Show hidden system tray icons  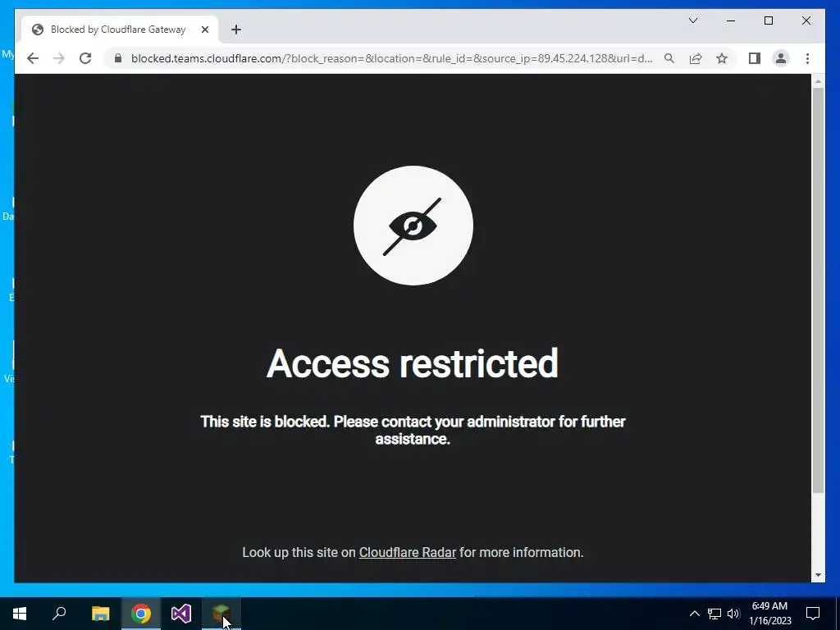(694, 614)
